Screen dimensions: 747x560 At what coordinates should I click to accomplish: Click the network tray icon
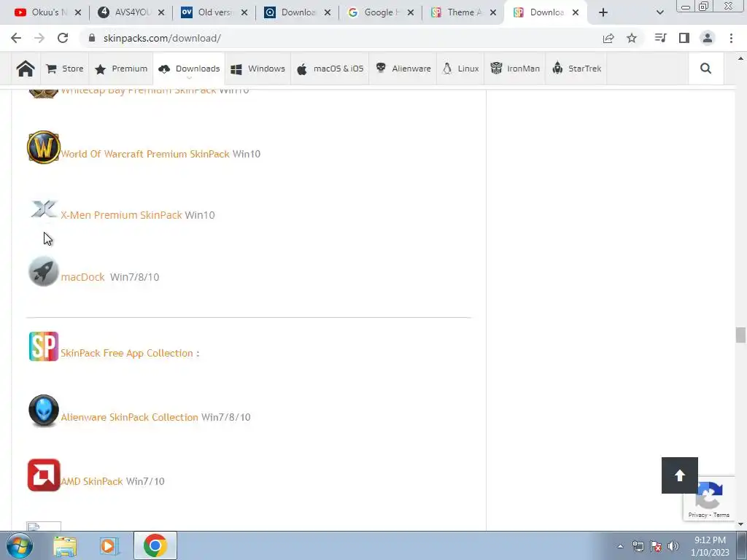[x=638, y=546]
